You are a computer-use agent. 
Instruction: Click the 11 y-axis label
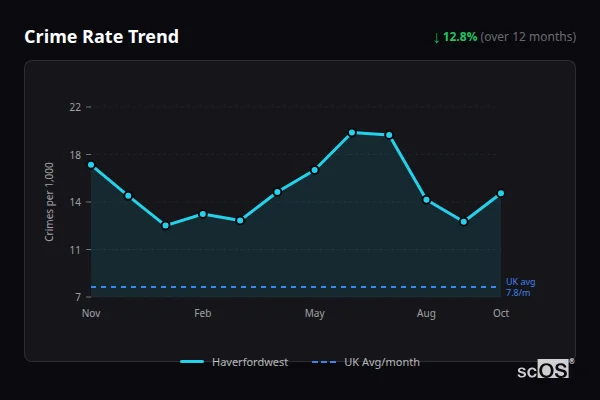tap(75, 250)
